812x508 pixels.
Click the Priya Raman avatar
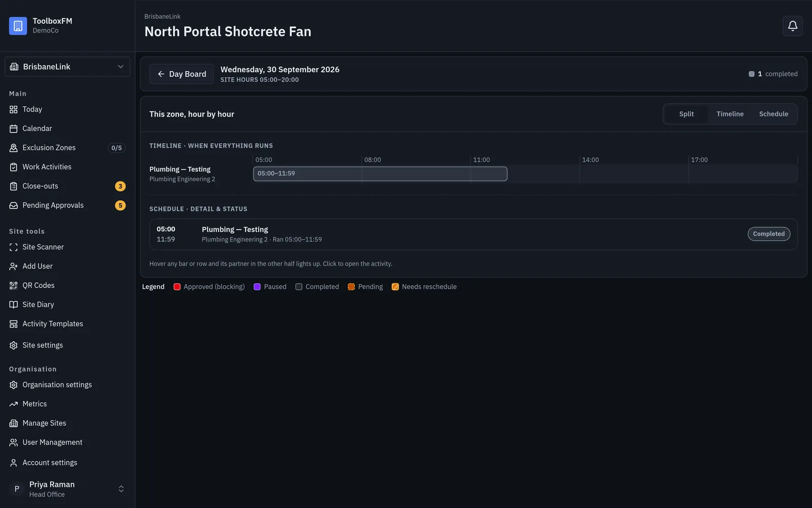(17, 489)
